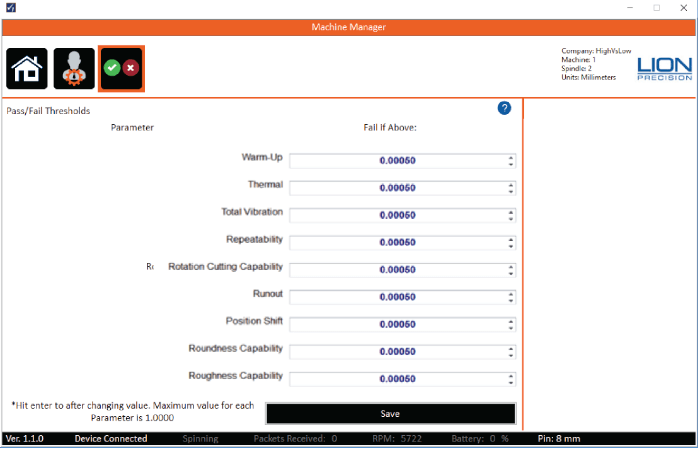Click the Runout threshold field
This screenshot has width=700, height=449.
pos(402,297)
